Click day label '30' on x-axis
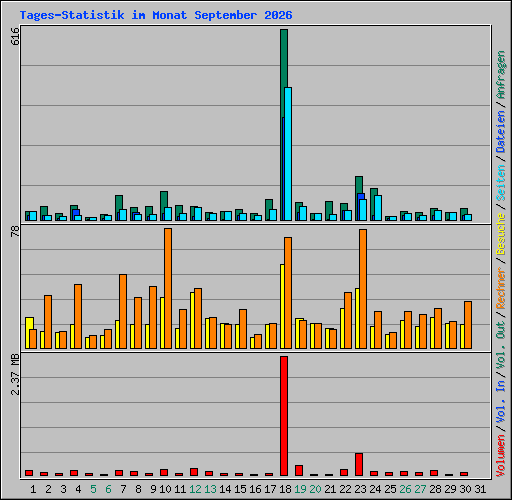The height and width of the screenshot is (500, 512). (465, 489)
